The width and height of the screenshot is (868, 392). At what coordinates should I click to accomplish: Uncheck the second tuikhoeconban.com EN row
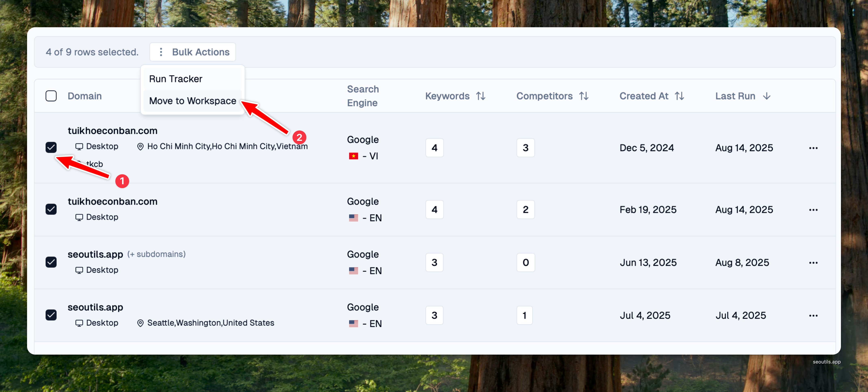[x=51, y=209]
